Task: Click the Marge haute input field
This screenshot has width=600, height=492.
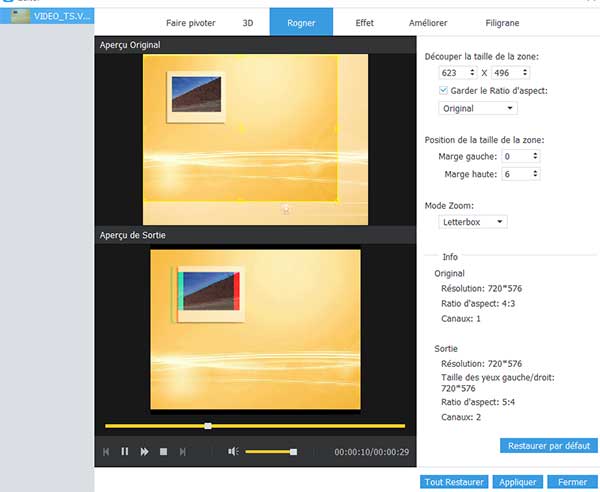Action: click(516, 174)
